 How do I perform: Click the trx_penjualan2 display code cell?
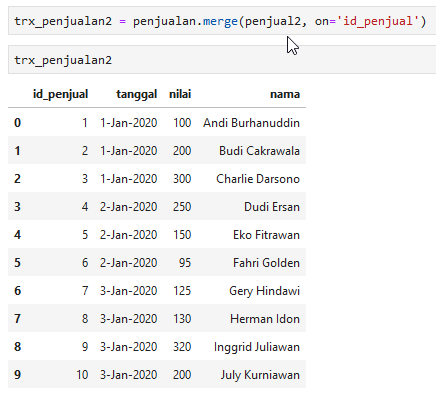pos(222,60)
